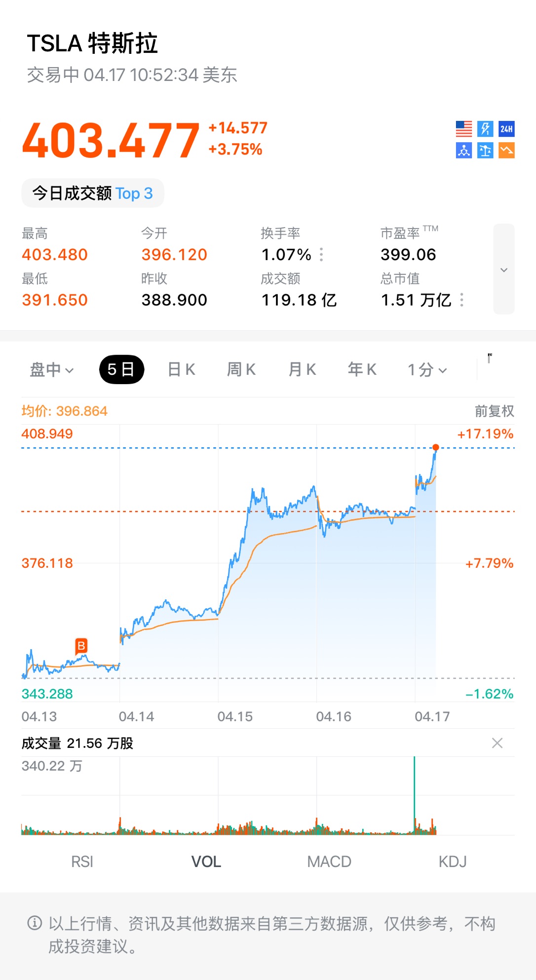Tap the network node diagram icon
The height and width of the screenshot is (980, 536).
463,150
